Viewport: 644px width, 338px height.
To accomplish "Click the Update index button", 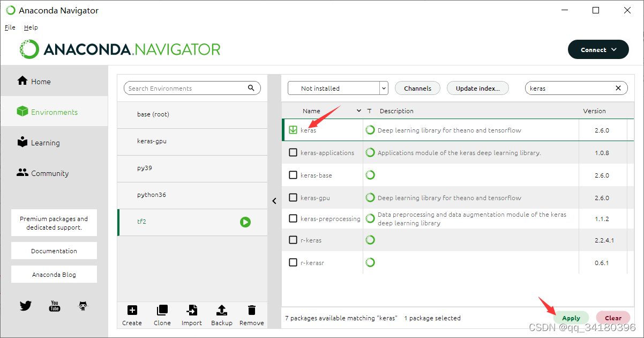I will tap(477, 88).
